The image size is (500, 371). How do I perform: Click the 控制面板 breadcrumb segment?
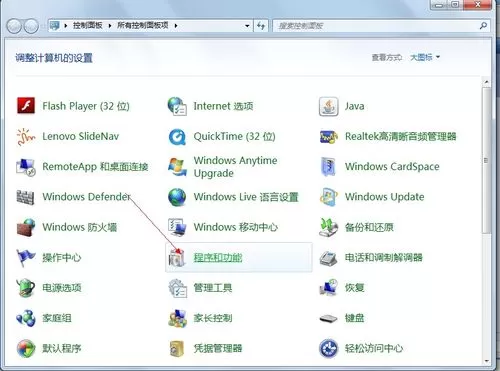point(88,25)
